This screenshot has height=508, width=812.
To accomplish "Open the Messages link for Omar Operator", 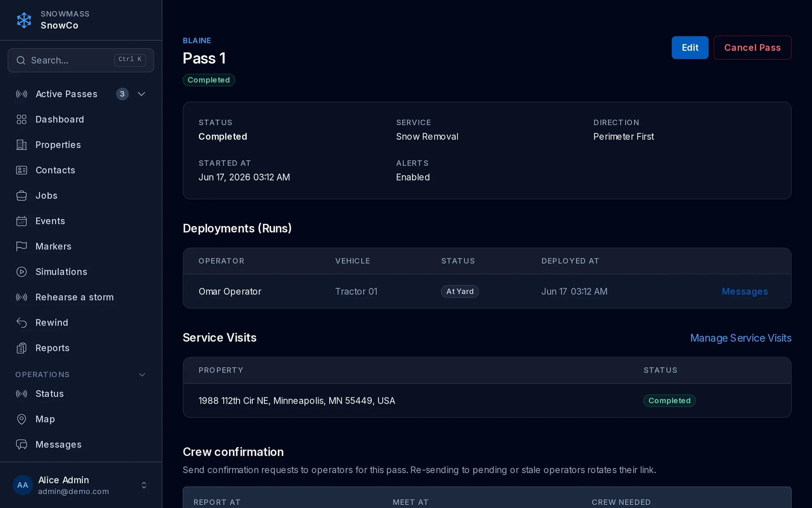I will click(745, 291).
